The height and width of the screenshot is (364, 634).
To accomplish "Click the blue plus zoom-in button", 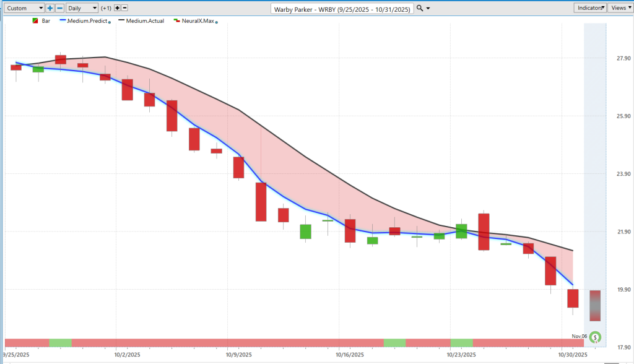I will pos(50,8).
